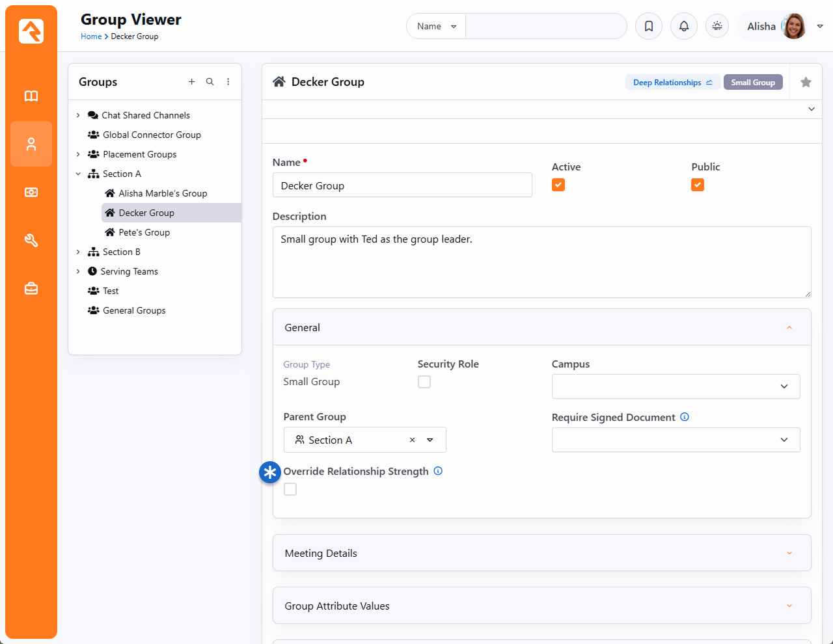Click the Override Relationship Strength info icon
Image resolution: width=833 pixels, height=644 pixels.
point(438,471)
